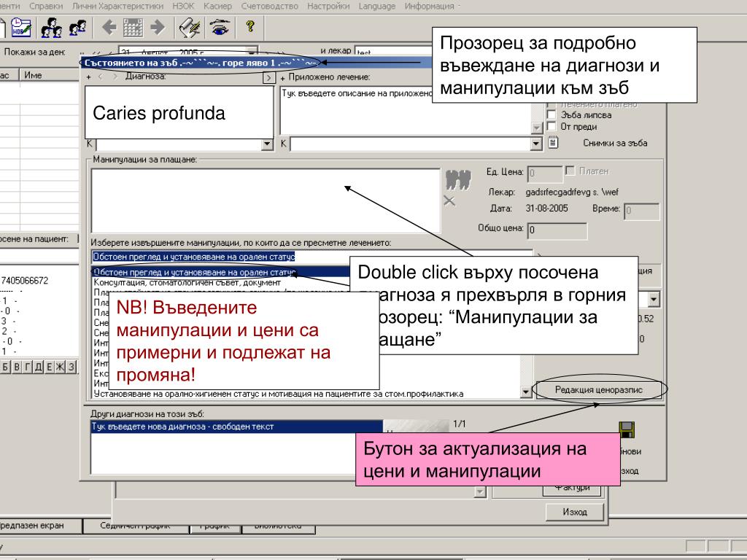Open the Счетоводство menu

coord(270,6)
